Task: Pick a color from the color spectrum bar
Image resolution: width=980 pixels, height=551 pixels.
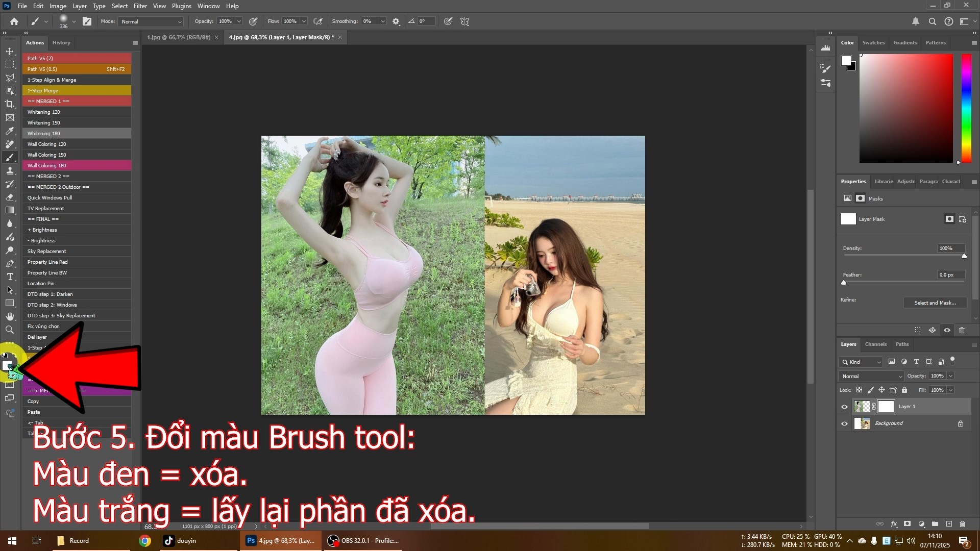Action: click(x=966, y=107)
